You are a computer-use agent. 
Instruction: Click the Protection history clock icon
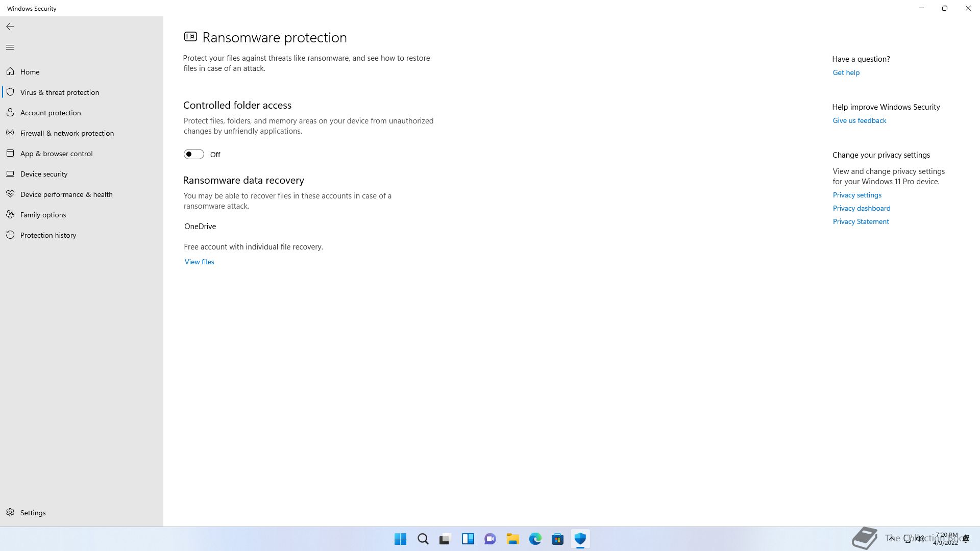[x=10, y=235]
